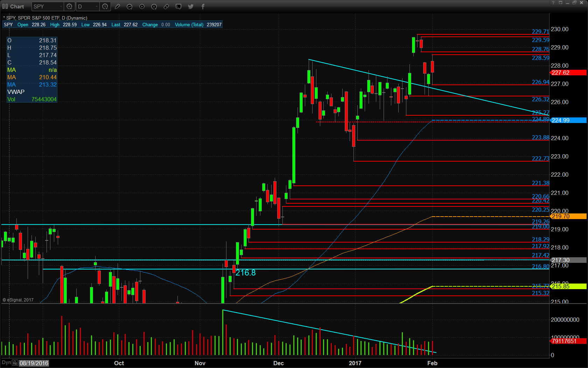
Task: Click the 218.29 price line label
Action: tap(541, 239)
